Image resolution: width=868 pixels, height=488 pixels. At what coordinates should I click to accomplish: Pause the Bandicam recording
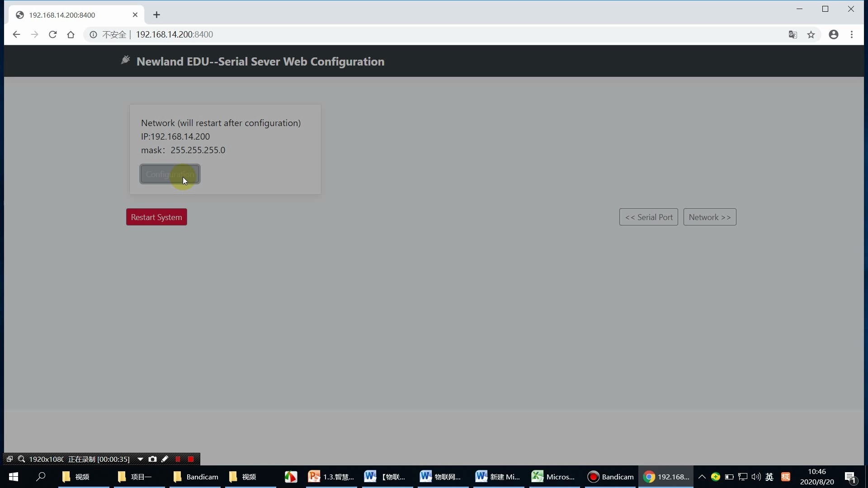click(178, 459)
